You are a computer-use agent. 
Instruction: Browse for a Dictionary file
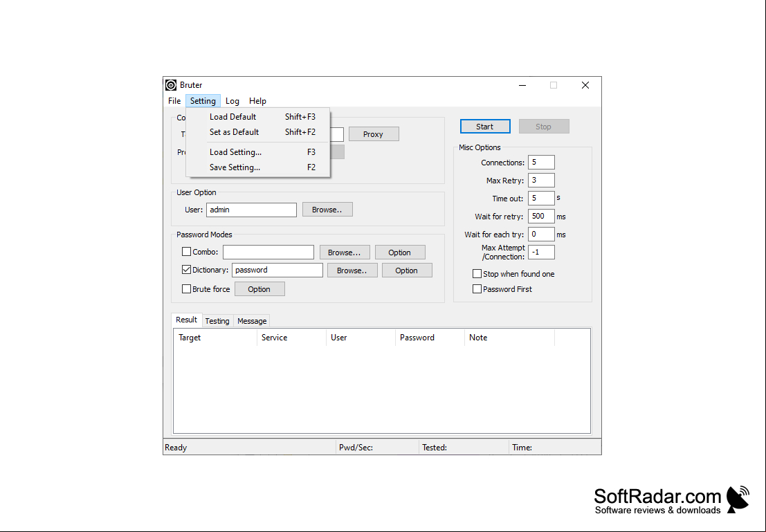[x=352, y=270]
